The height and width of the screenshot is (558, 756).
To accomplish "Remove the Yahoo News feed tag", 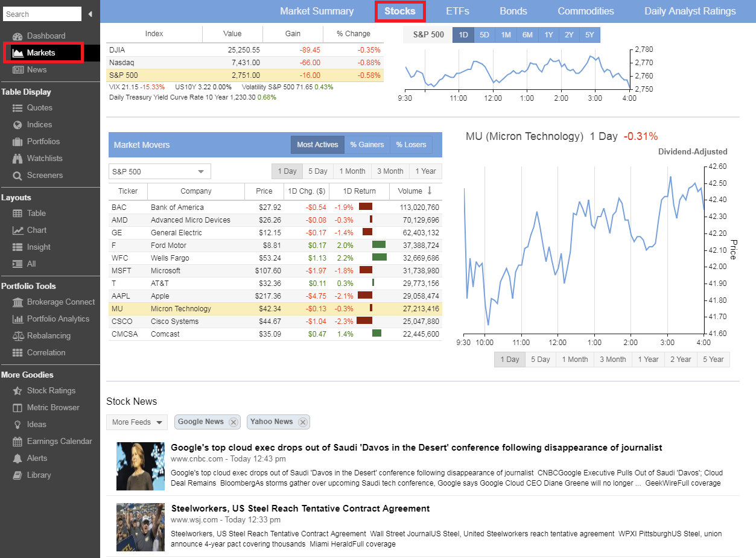I will click(303, 422).
